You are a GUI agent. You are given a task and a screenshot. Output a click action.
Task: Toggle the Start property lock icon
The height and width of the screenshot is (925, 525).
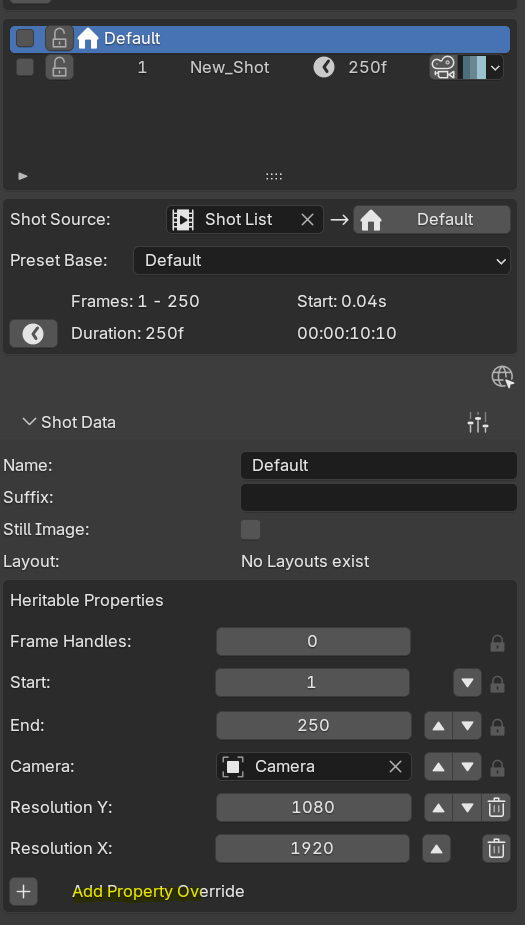click(497, 684)
